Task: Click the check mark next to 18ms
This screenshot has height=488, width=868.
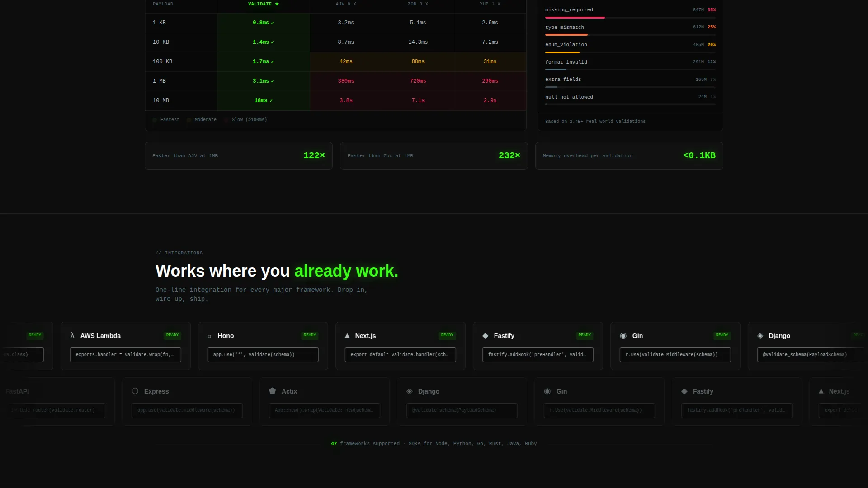Action: (x=271, y=101)
